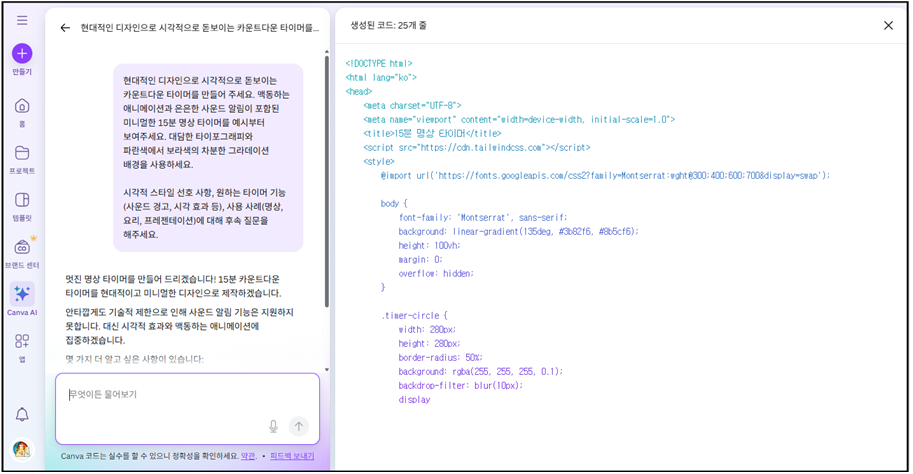Click the tailwindcss script src line
913x474 pixels.
477,147
